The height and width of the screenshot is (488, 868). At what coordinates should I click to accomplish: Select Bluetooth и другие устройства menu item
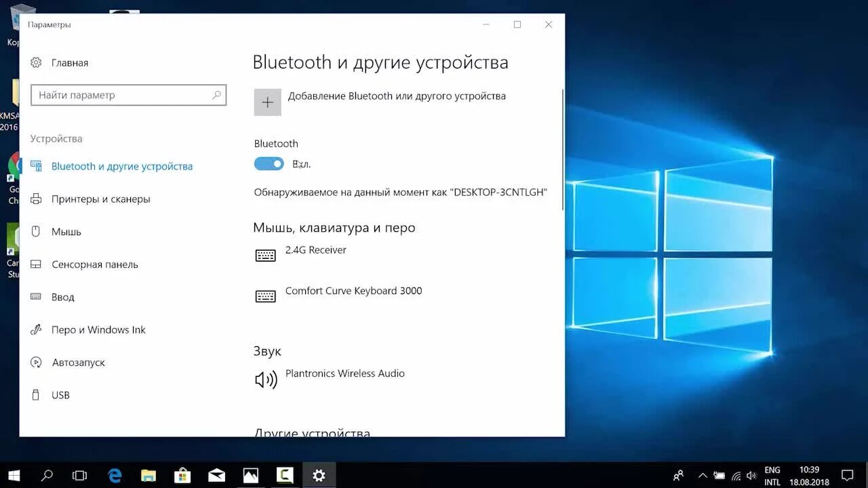(x=122, y=166)
